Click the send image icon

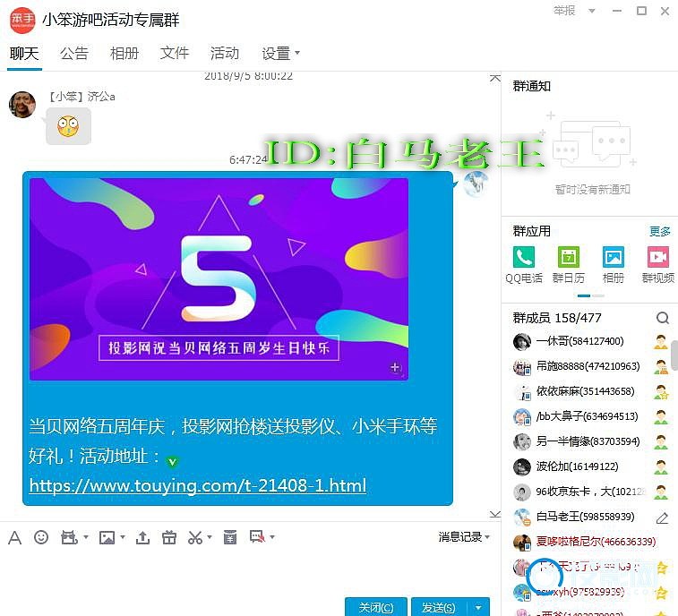(107, 537)
